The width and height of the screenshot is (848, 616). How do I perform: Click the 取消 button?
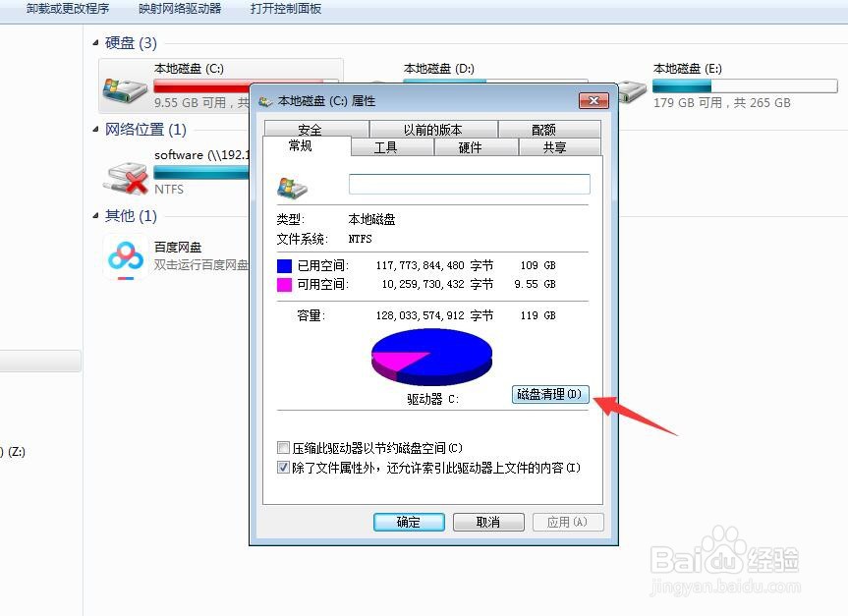[x=488, y=522]
